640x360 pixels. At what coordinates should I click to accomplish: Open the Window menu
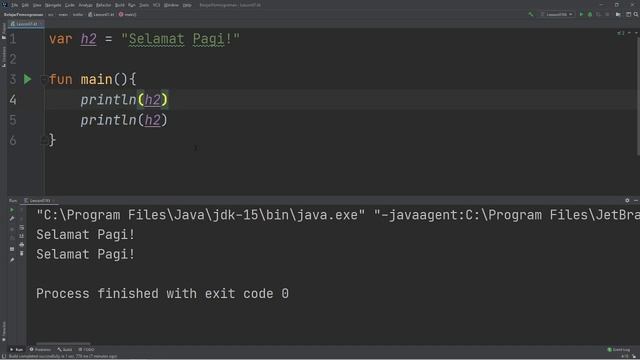(x=171, y=5)
